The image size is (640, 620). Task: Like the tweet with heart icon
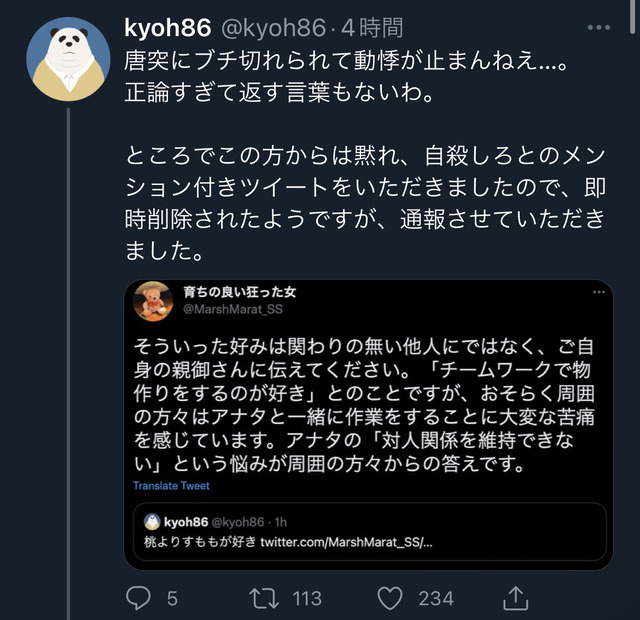[390, 598]
